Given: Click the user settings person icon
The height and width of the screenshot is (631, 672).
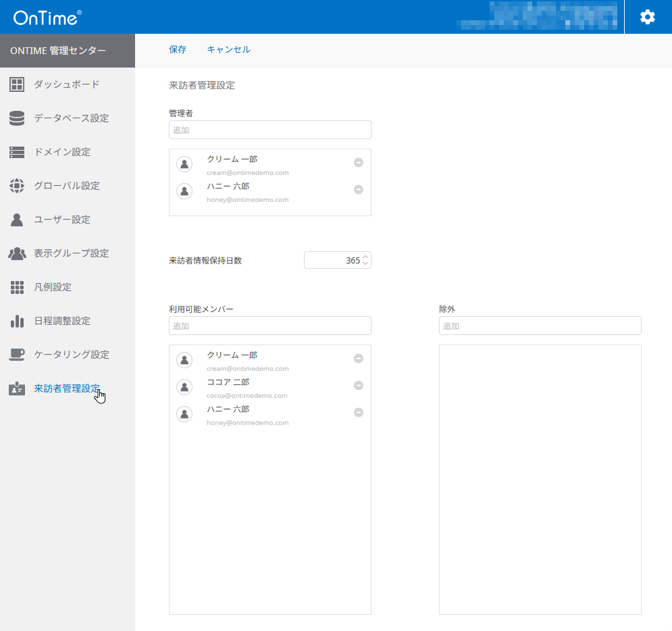Looking at the screenshot, I should tap(17, 220).
